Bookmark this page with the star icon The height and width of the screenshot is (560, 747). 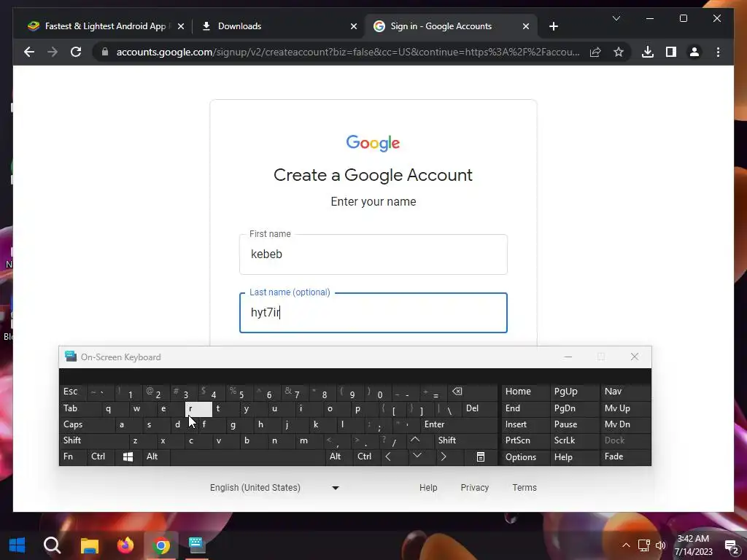click(619, 52)
